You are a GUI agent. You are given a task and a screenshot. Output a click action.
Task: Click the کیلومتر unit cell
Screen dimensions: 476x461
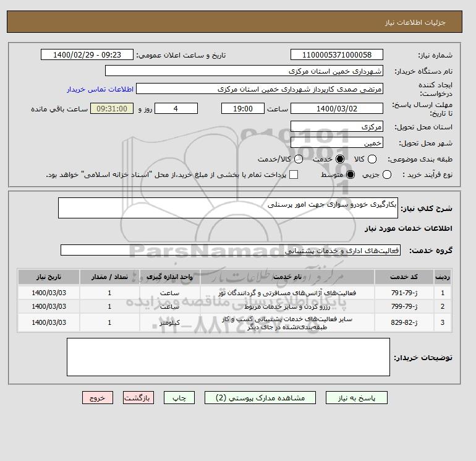click(170, 323)
